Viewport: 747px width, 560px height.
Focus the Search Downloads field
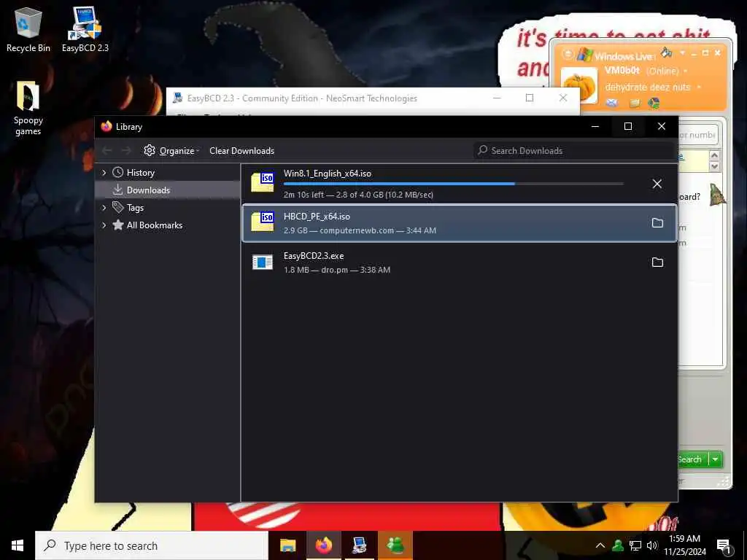574,150
